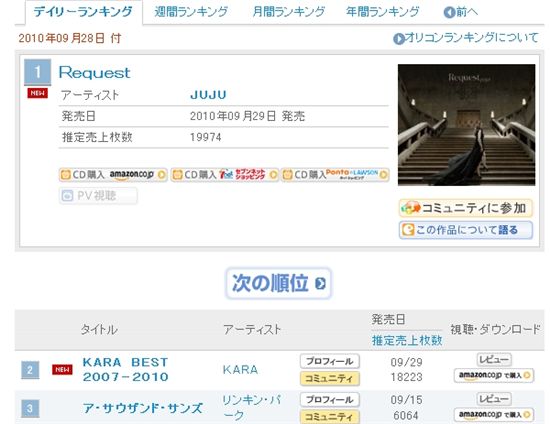This screenshot has height=424, width=550.
Task: Open the 週間ランキング tab
Action: tap(191, 12)
